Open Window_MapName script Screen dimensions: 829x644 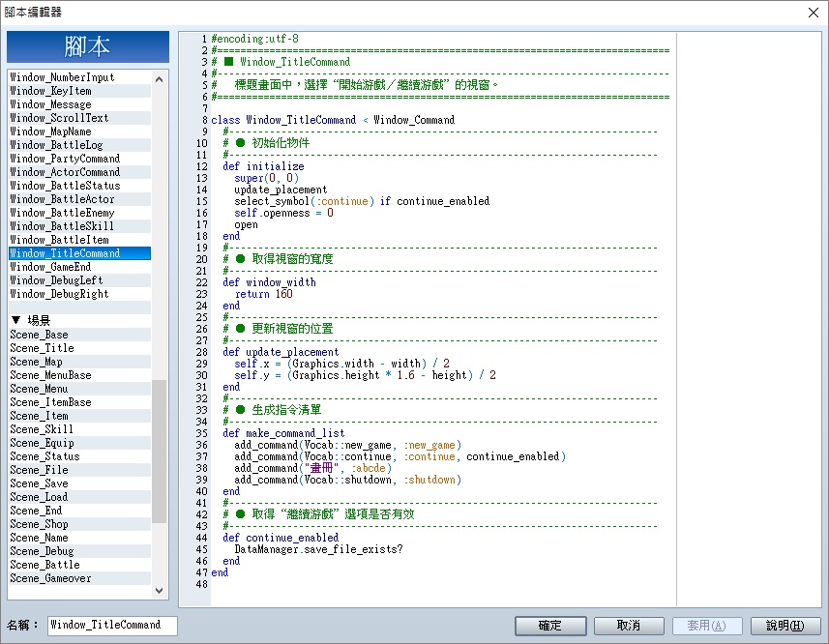coord(79,132)
